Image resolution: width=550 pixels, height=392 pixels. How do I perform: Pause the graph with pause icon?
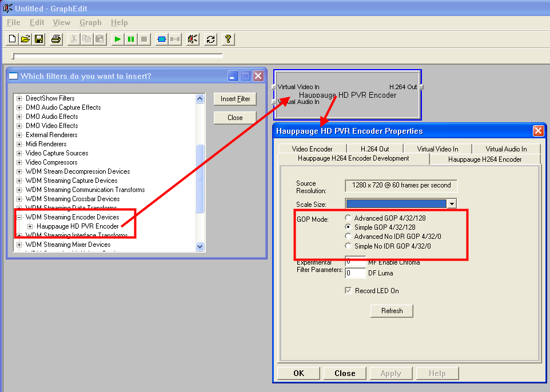pos(131,39)
